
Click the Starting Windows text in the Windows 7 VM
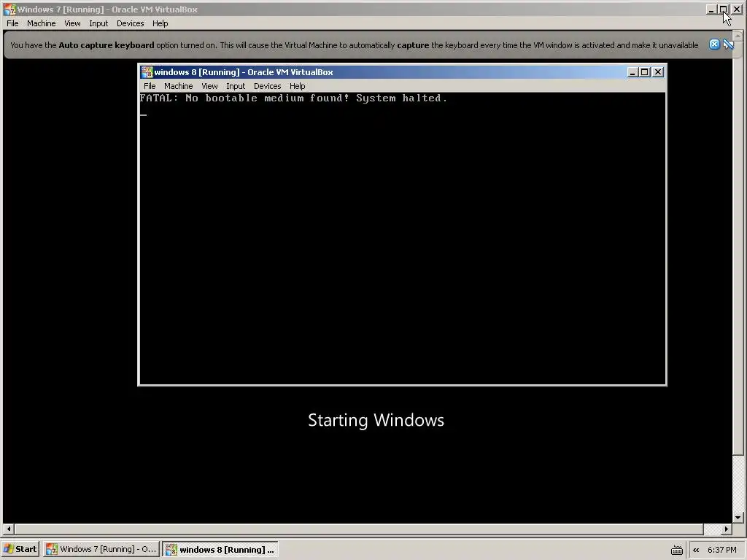coord(376,421)
